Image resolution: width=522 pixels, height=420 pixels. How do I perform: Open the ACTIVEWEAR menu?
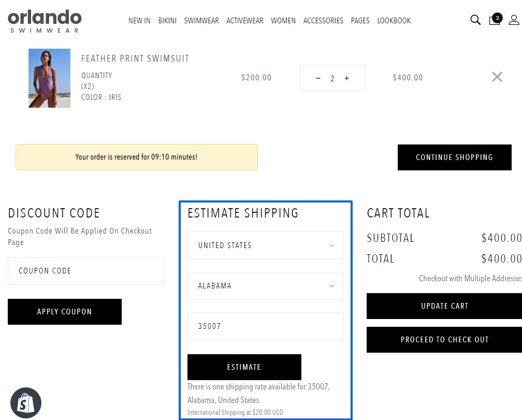tap(244, 21)
